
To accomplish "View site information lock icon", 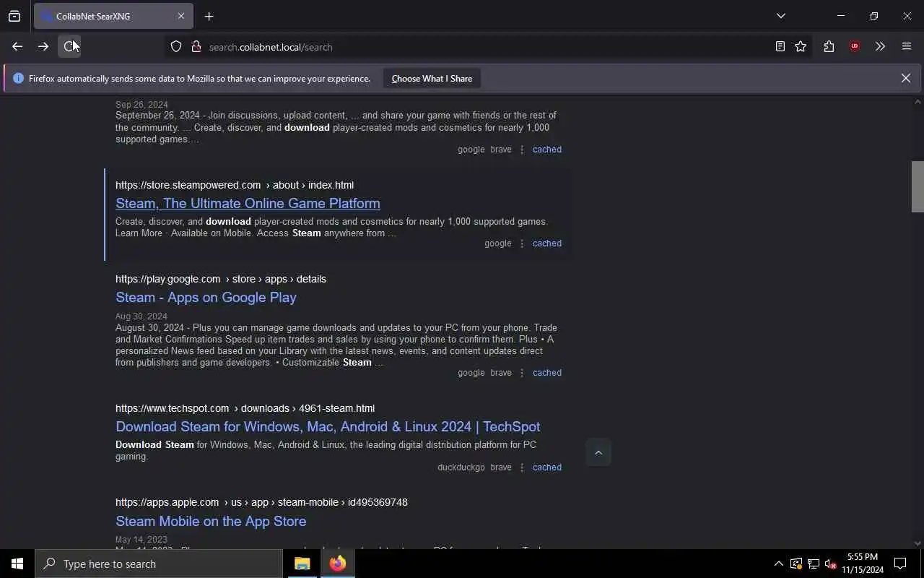I will 196,47.
